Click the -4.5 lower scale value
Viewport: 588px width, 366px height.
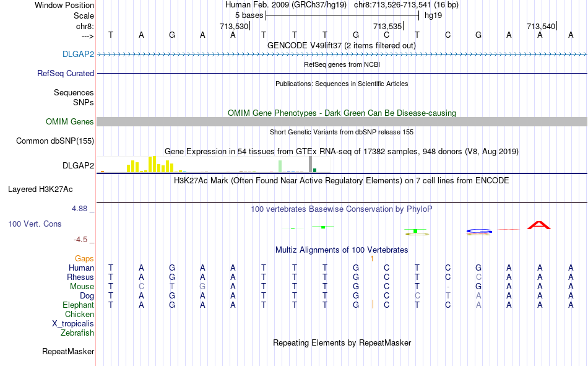pyautogui.click(x=80, y=240)
